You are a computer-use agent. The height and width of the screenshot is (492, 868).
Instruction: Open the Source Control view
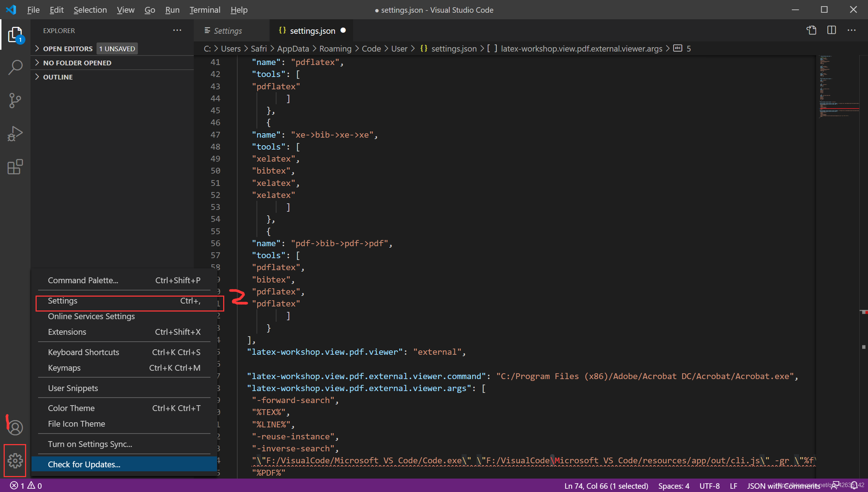pos(15,101)
